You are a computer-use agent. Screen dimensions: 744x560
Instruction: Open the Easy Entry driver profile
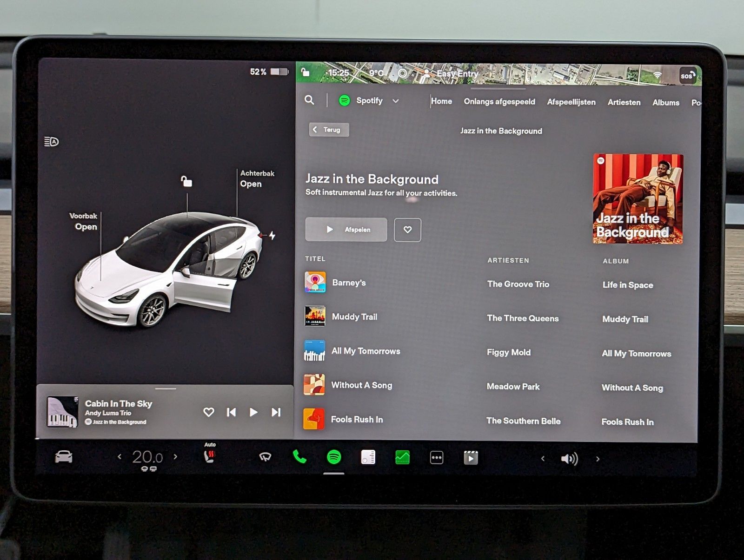pyautogui.click(x=451, y=73)
